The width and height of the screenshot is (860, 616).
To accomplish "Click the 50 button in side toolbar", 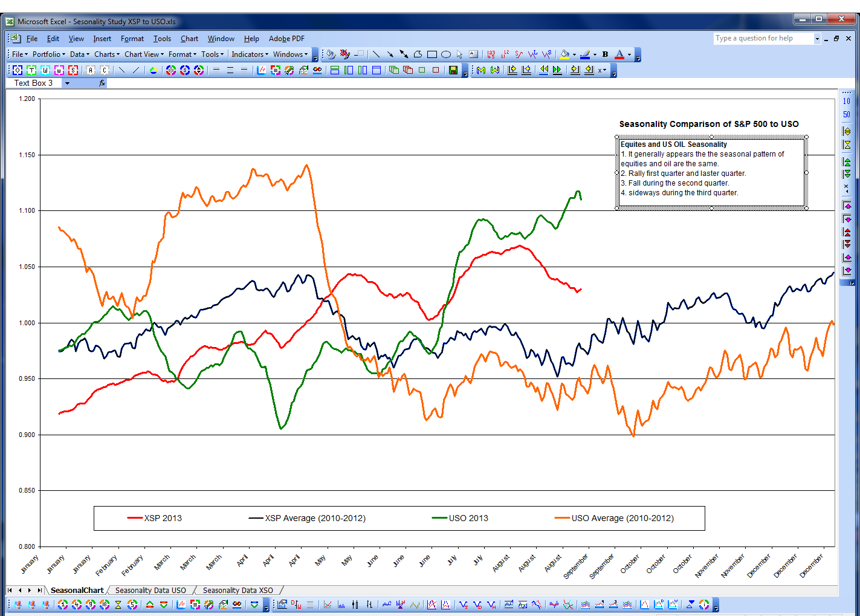I will tap(847, 114).
